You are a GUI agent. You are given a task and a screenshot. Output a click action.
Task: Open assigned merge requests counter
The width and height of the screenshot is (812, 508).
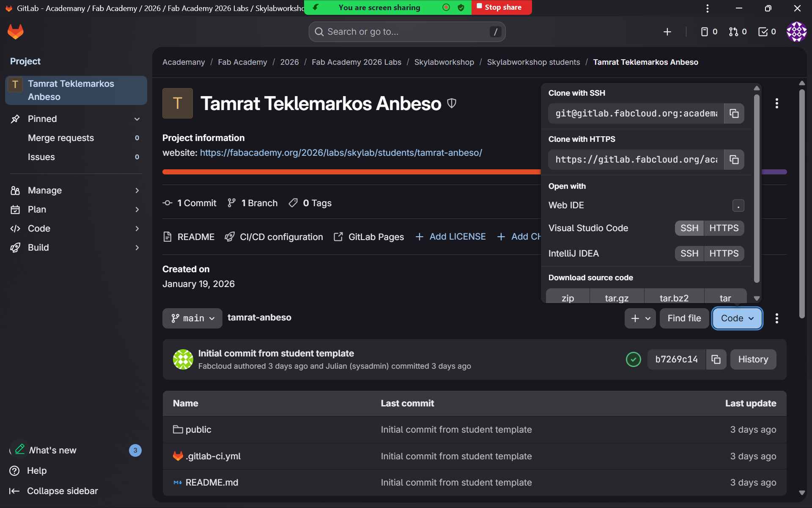tap(738, 32)
